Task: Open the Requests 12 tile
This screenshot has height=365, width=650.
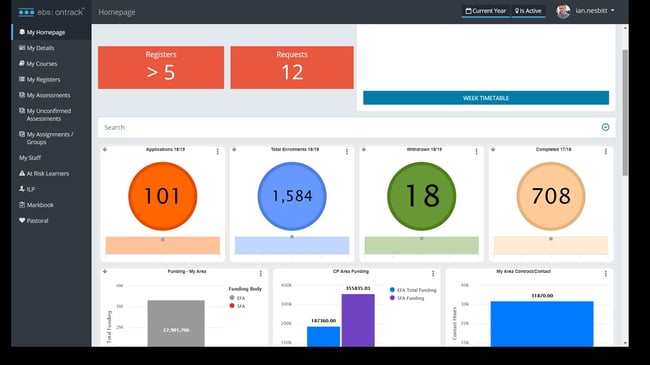Action: pos(292,67)
